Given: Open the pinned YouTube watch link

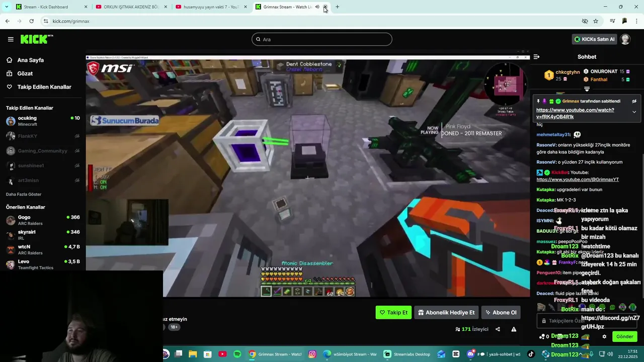Looking at the screenshot, I should [575, 113].
